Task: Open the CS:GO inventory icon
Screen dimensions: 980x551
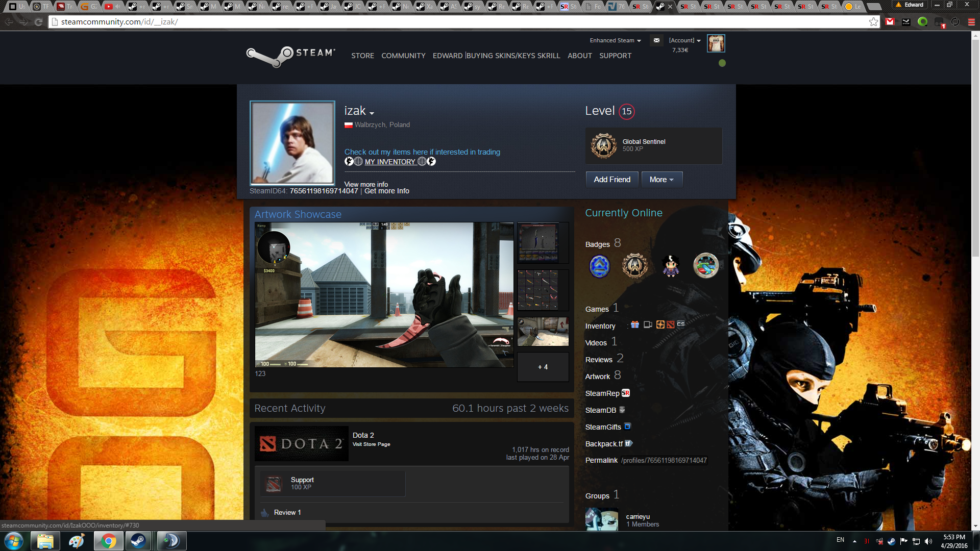Action: [x=681, y=324]
